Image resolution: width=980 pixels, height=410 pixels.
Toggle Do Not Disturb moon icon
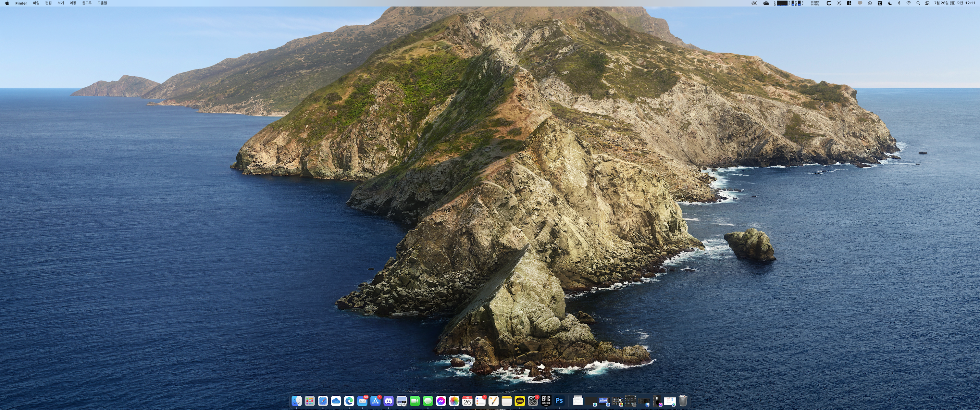889,3
